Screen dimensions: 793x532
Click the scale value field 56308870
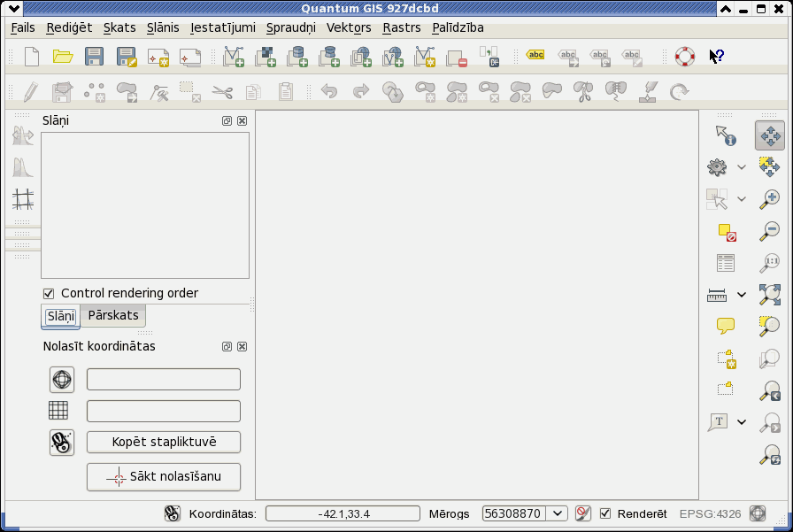514,513
